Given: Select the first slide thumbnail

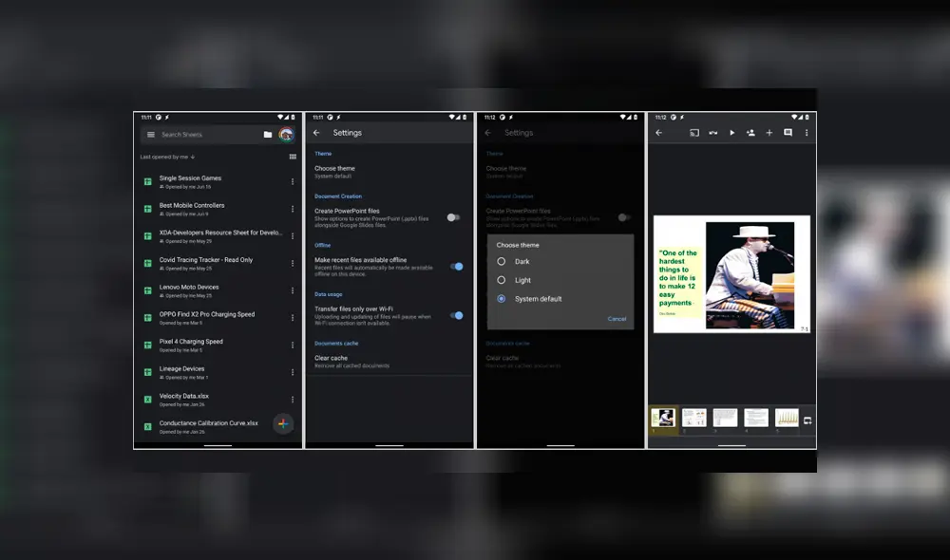Looking at the screenshot, I should [662, 416].
